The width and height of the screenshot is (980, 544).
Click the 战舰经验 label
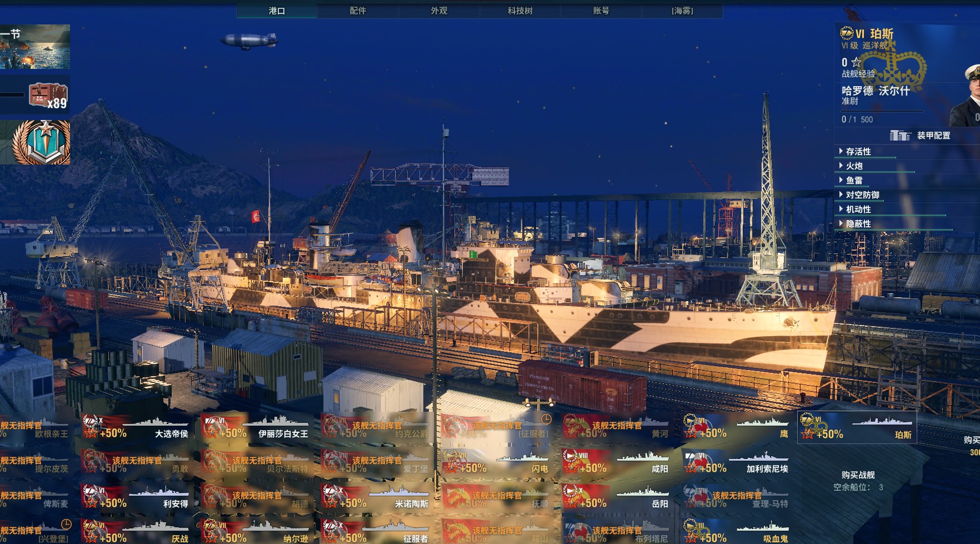[x=858, y=73]
